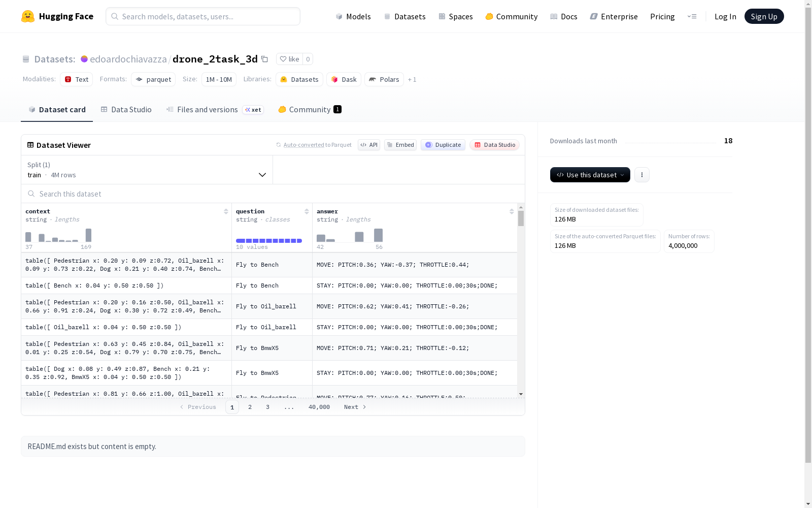Viewport: 812px width, 508px height.
Task: Select the Text modality tag
Action: coord(76,79)
